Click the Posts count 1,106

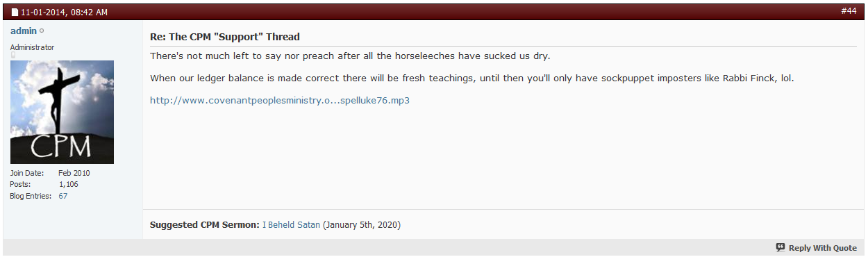pyautogui.click(x=69, y=184)
